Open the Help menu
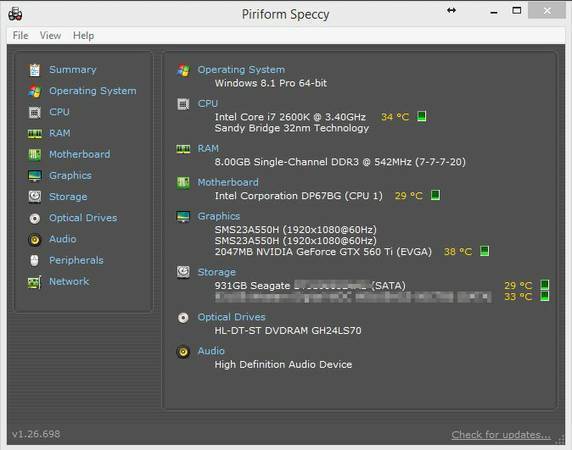 coord(84,35)
